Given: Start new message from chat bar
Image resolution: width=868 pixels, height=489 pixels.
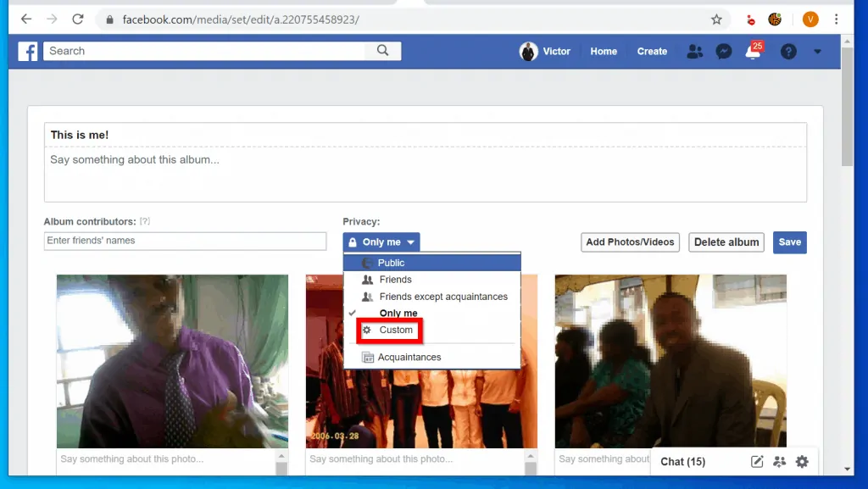Looking at the screenshot, I should click(x=757, y=462).
